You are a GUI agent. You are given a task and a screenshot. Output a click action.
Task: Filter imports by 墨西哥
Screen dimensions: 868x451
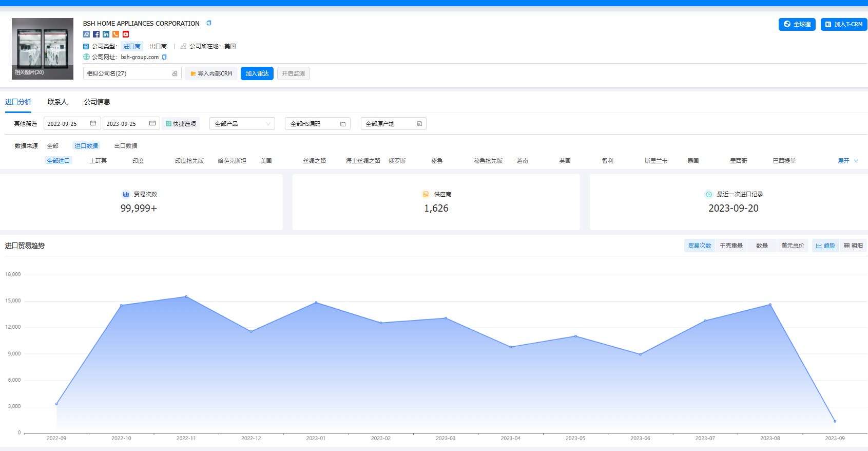[x=739, y=161]
